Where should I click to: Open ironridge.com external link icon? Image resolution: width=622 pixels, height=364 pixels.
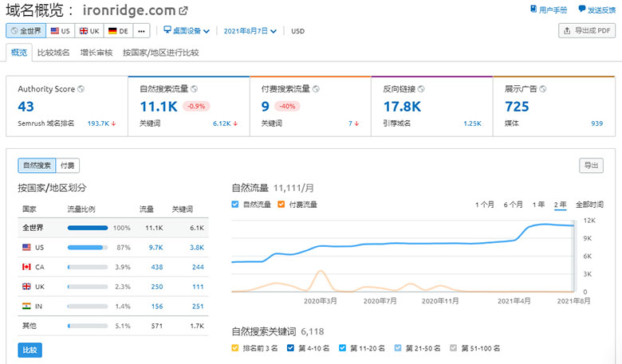183,10
